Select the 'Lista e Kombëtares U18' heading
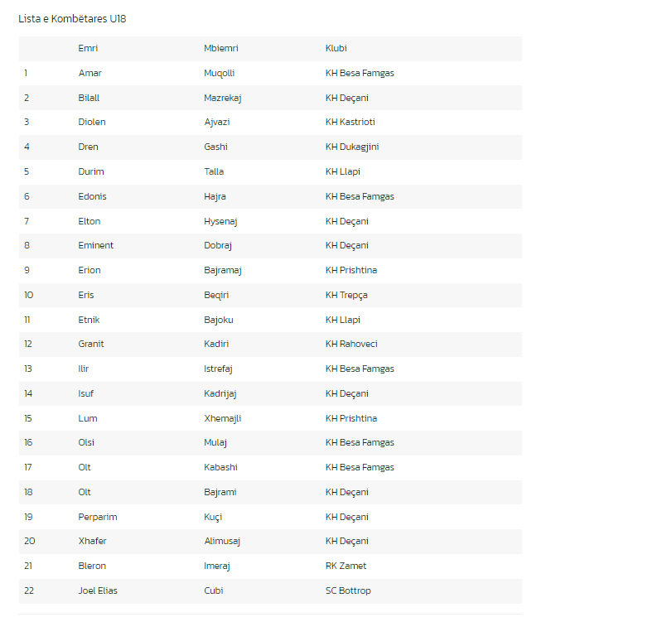672x617 pixels. pos(72,19)
